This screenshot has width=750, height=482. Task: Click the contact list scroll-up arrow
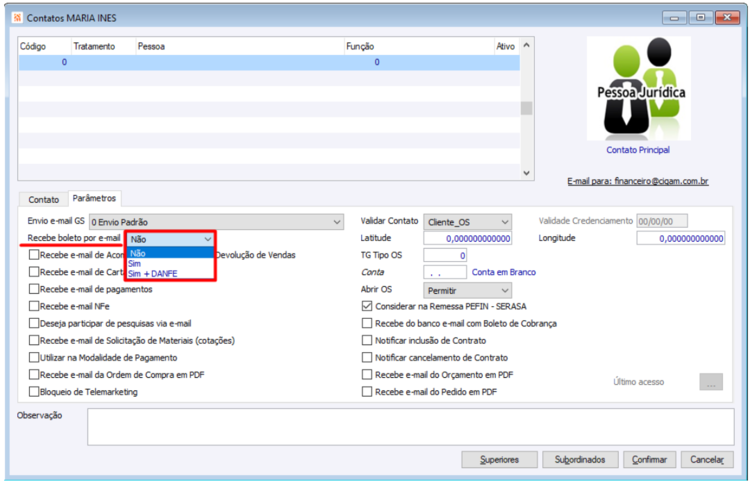point(527,45)
